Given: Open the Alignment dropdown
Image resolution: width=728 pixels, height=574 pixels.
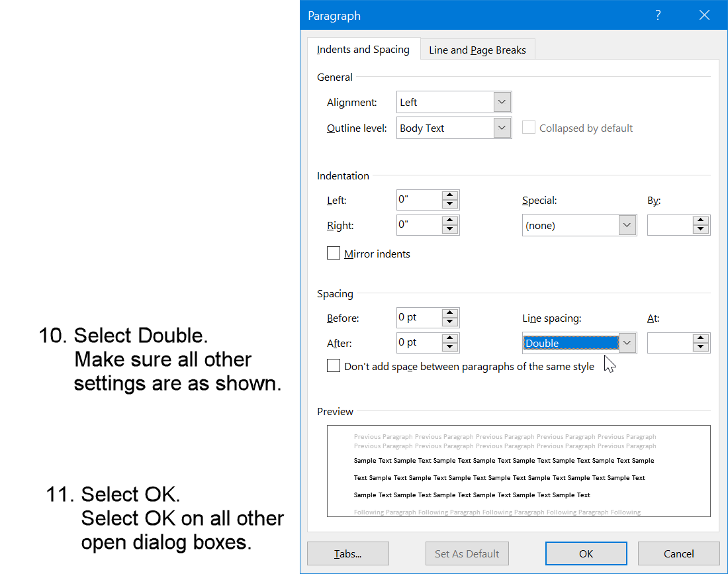Looking at the screenshot, I should [x=501, y=102].
